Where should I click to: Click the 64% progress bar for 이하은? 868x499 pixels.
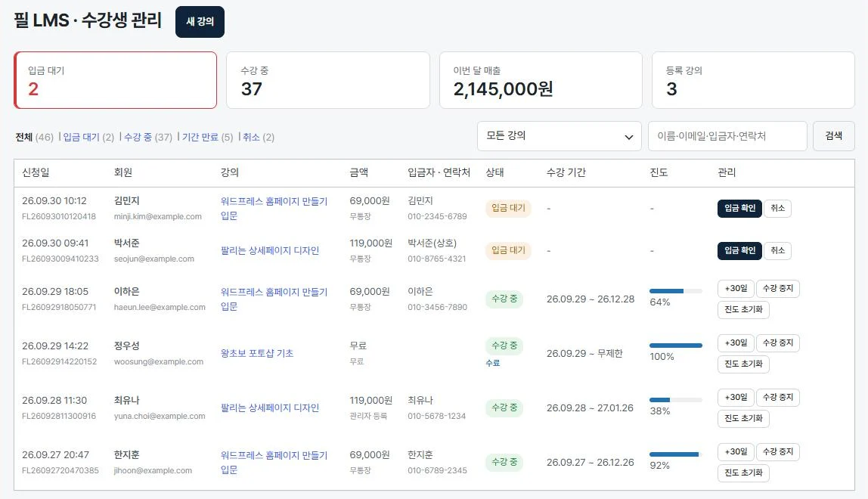675,291
